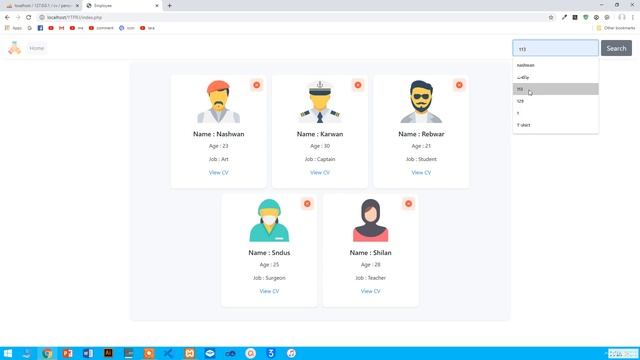Image resolution: width=640 pixels, height=360 pixels.
Task: Select the Employee browser tab
Action: [x=121, y=6]
